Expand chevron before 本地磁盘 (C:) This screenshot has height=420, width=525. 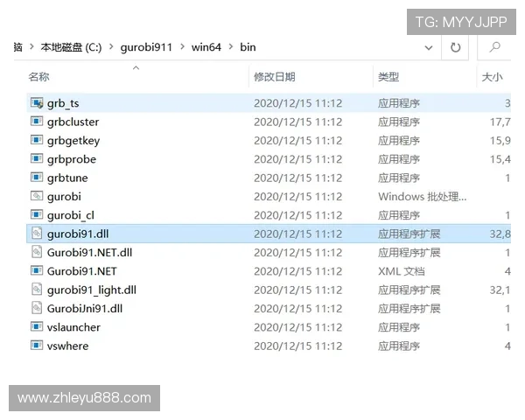pos(31,47)
